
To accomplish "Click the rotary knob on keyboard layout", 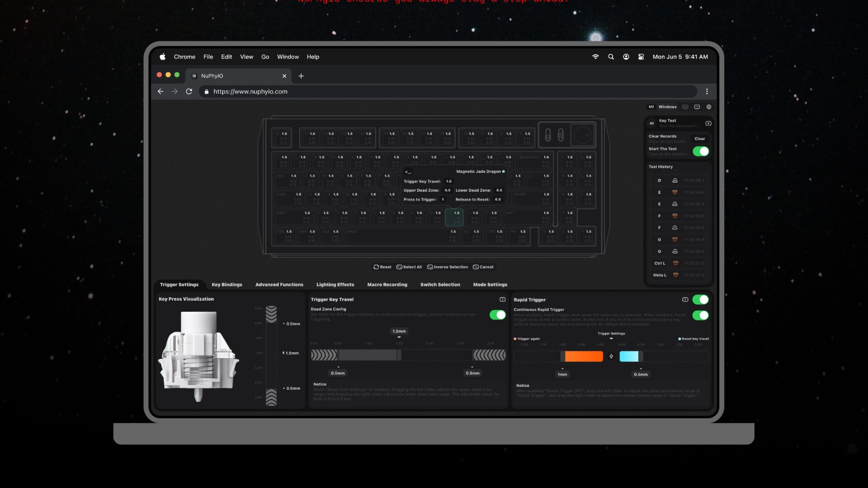I will pos(582,135).
